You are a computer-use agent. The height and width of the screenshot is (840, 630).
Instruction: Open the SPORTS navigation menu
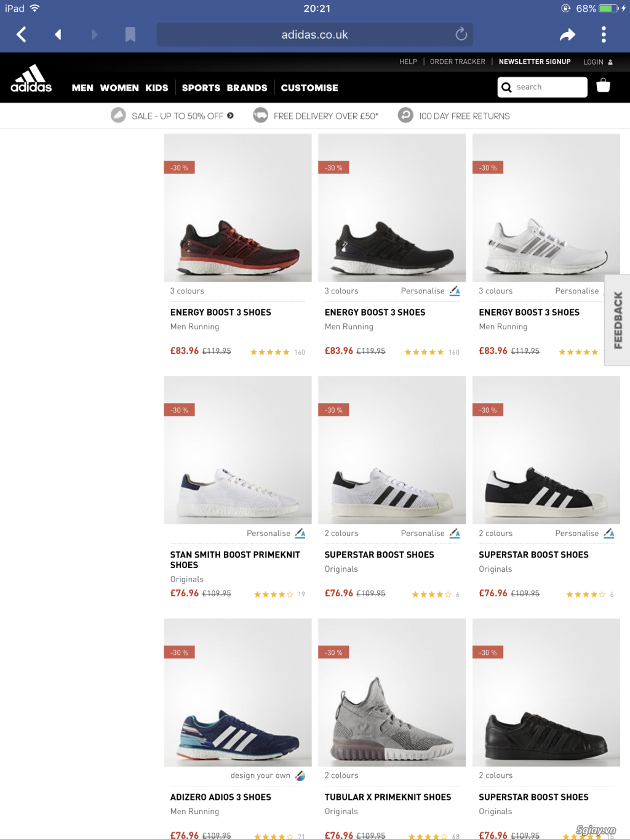201,88
